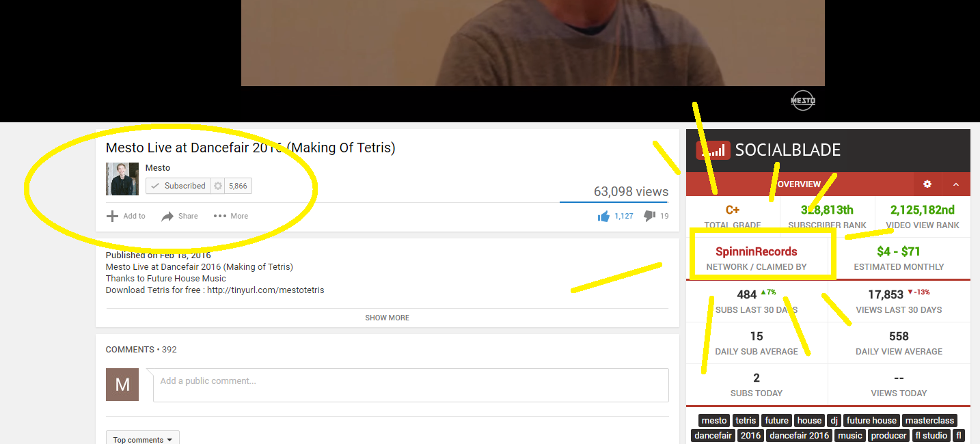The height and width of the screenshot is (444, 980).
Task: Click the Mesto watermark logo on video
Action: (x=803, y=100)
